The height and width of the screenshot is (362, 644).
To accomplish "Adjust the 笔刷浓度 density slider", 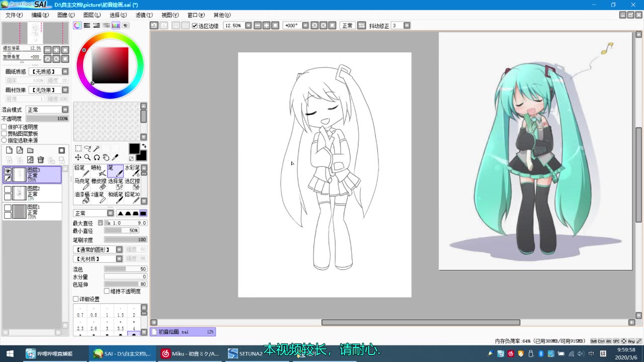I will click(x=125, y=240).
